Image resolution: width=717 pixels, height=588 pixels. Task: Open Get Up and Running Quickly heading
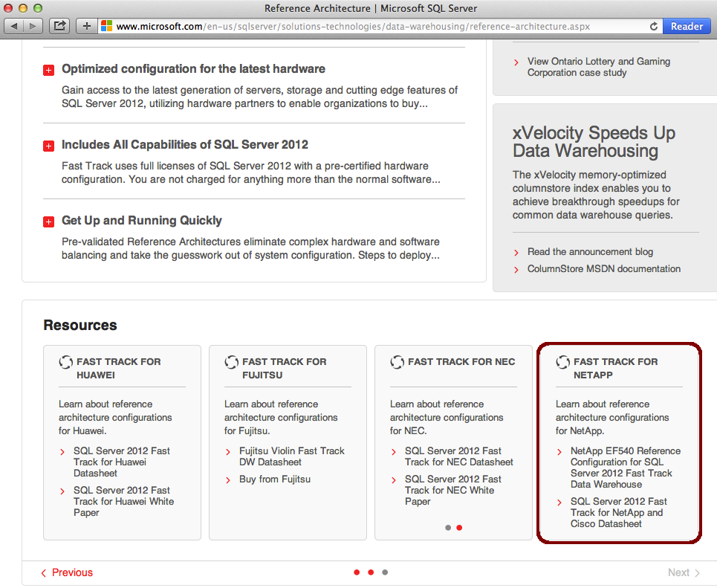click(142, 221)
